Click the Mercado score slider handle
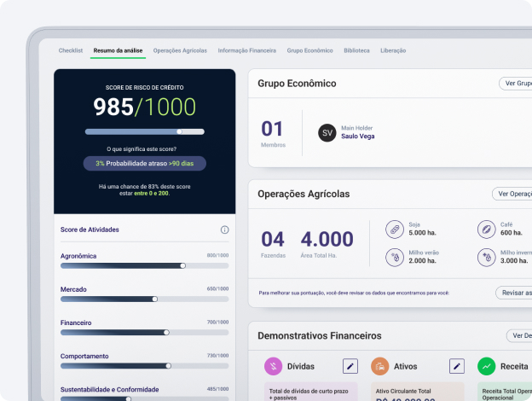532x401 pixels. (154, 299)
